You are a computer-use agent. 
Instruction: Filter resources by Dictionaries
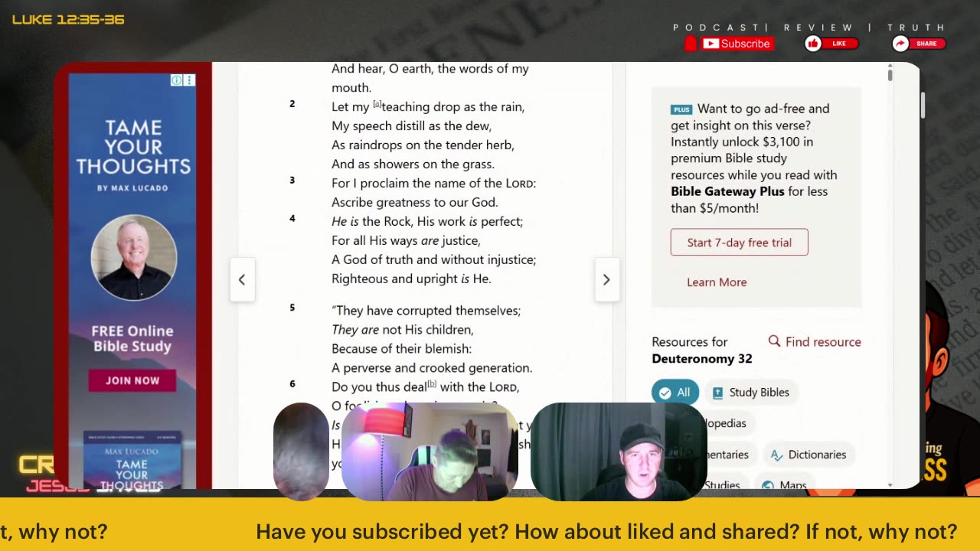pos(808,455)
